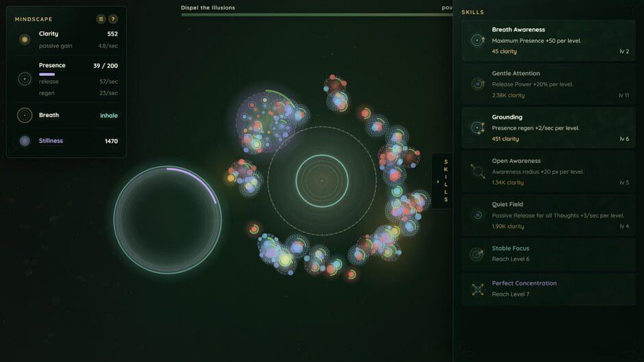Buy Quiet Field upgrade card
This screenshot has width=644, height=362.
pos(548,215)
